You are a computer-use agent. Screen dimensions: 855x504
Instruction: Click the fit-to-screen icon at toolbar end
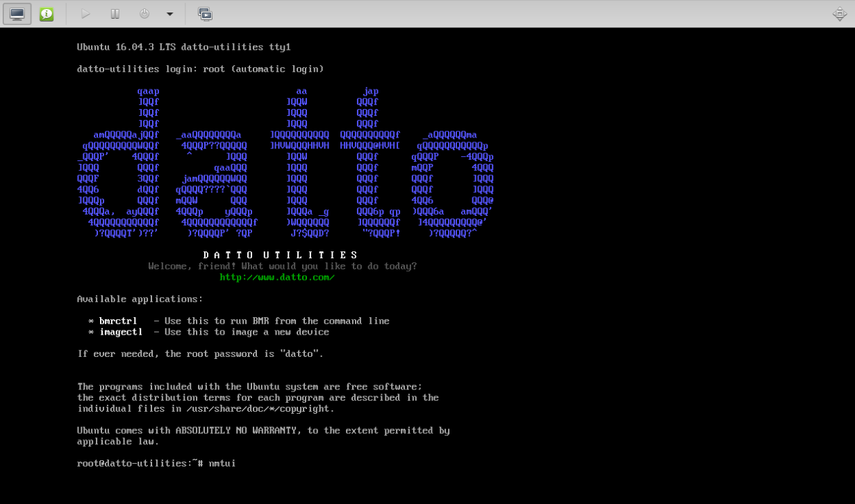(840, 14)
